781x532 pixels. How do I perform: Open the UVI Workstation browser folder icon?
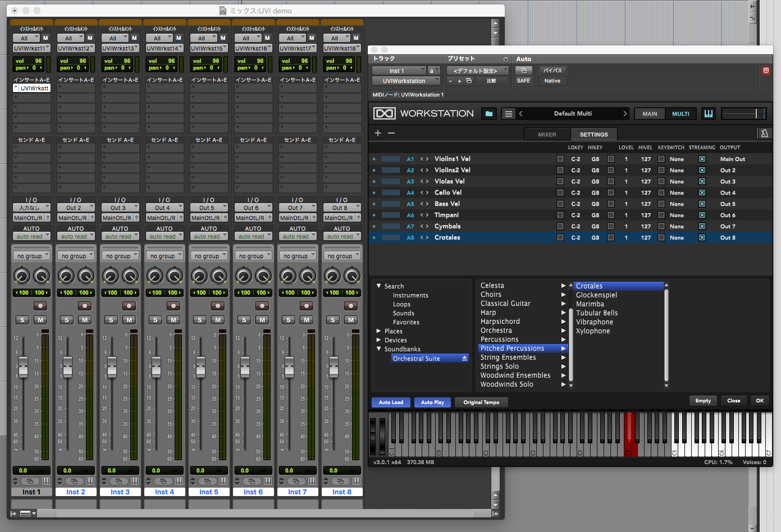489,113
